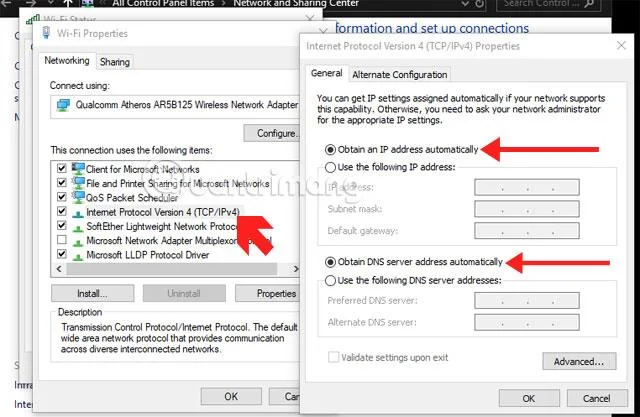640x417 pixels.
Task: Open the Advanced... TCP/IP settings
Action: tap(579, 362)
